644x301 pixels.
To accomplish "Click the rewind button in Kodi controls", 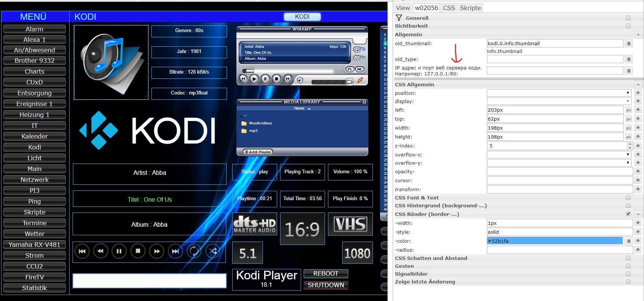I will [x=101, y=251].
